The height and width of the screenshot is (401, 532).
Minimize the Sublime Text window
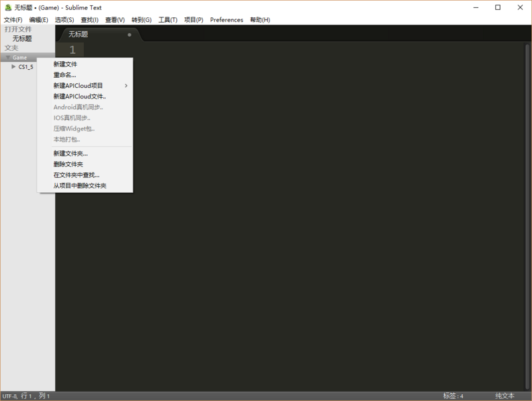click(476, 7)
